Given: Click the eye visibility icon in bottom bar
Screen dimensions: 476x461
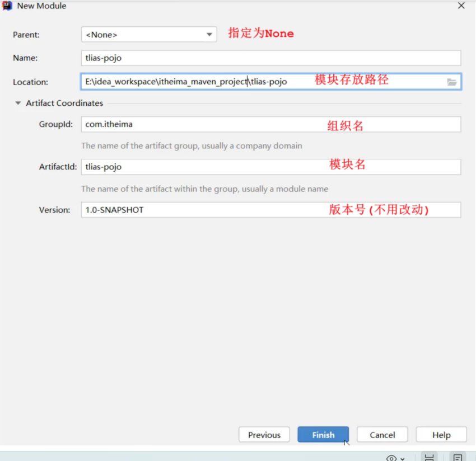Looking at the screenshot, I should click(x=391, y=458).
